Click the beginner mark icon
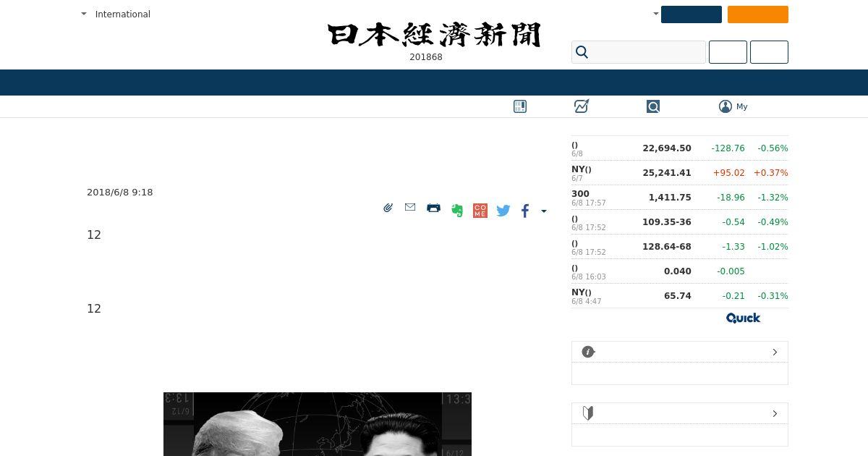The image size is (868, 456). [588, 413]
